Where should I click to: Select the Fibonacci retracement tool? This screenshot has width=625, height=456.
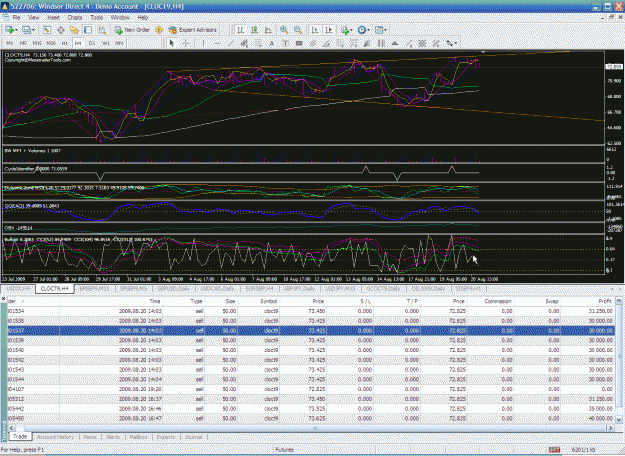click(x=258, y=43)
